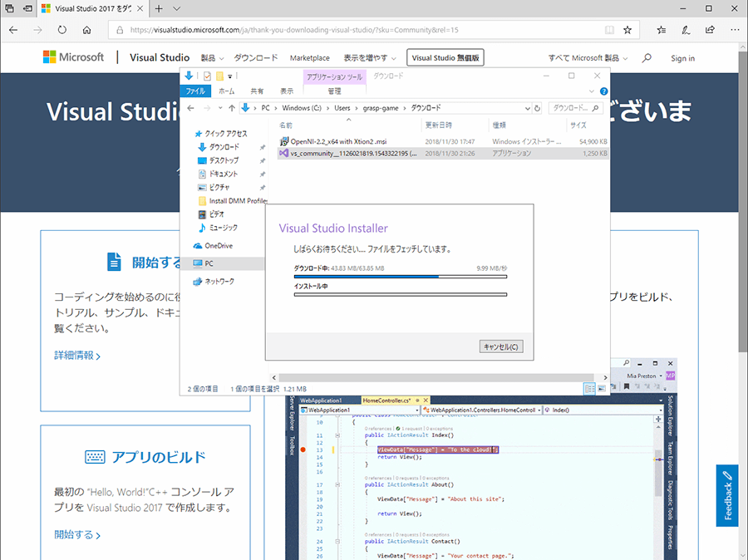748x560 pixels.
Task: Go to the browser home page icon
Action: tap(87, 29)
